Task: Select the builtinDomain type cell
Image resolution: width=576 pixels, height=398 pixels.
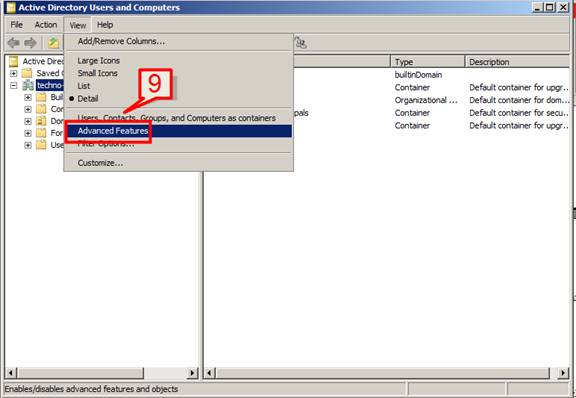Action: click(418, 75)
